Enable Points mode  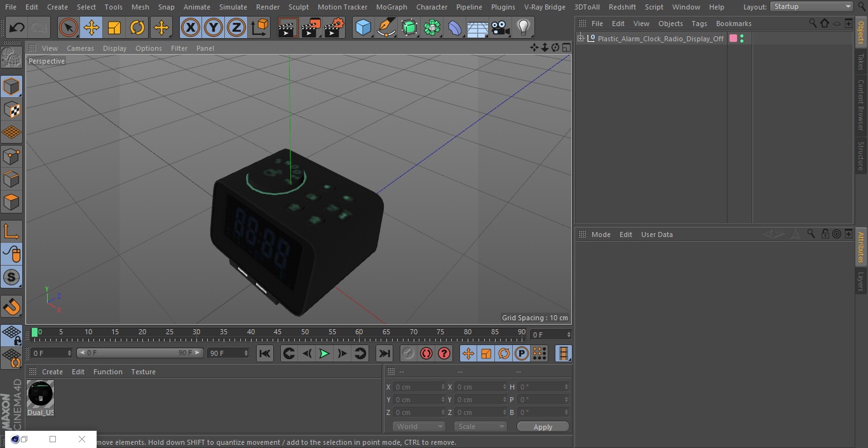11,156
